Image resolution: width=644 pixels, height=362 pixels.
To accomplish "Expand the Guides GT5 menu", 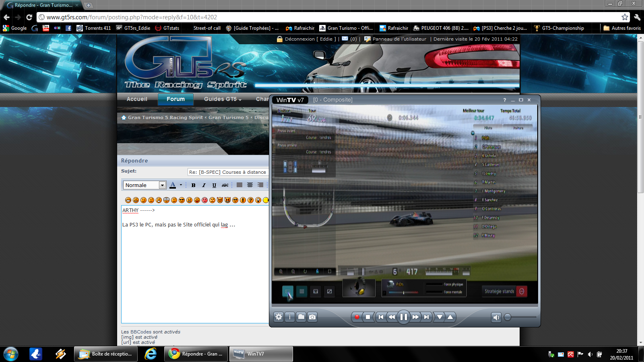I will coord(223,99).
